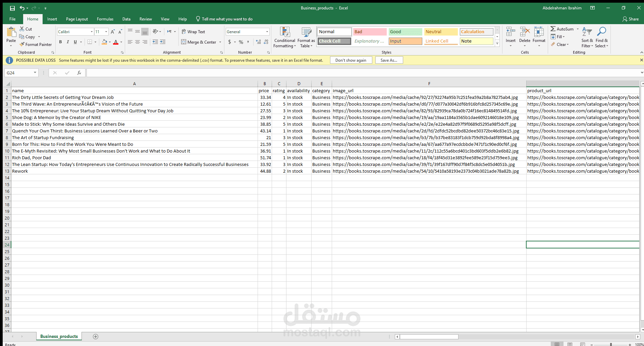644x346 pixels.
Task: Open the font size dropdown
Action: click(106, 32)
